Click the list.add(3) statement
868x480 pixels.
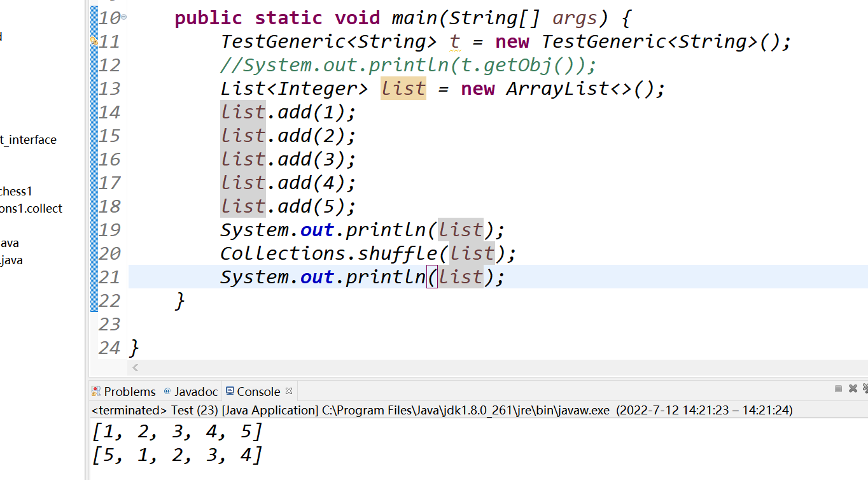click(x=288, y=159)
